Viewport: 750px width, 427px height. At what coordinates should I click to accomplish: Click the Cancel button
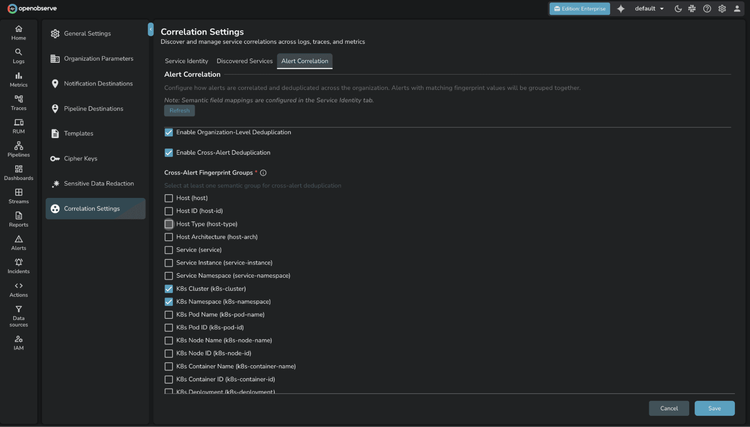[x=669, y=408]
